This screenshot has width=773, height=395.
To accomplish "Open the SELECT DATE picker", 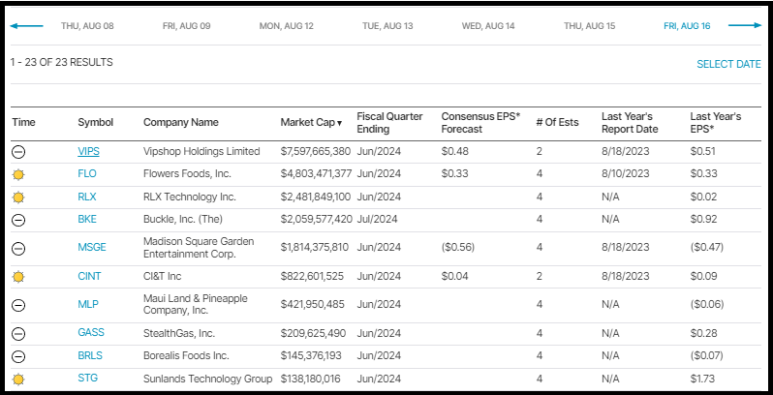I will (x=729, y=64).
